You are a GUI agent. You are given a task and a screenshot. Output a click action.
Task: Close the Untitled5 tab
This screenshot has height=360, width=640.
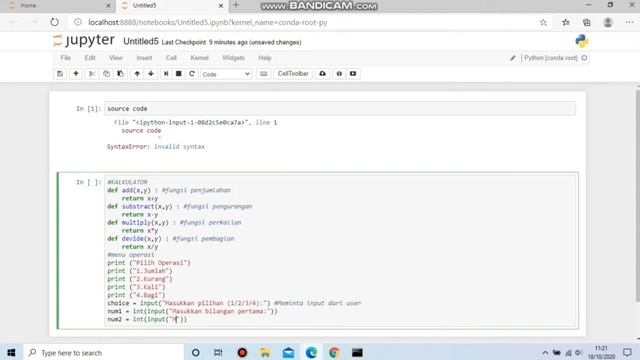(x=221, y=6)
